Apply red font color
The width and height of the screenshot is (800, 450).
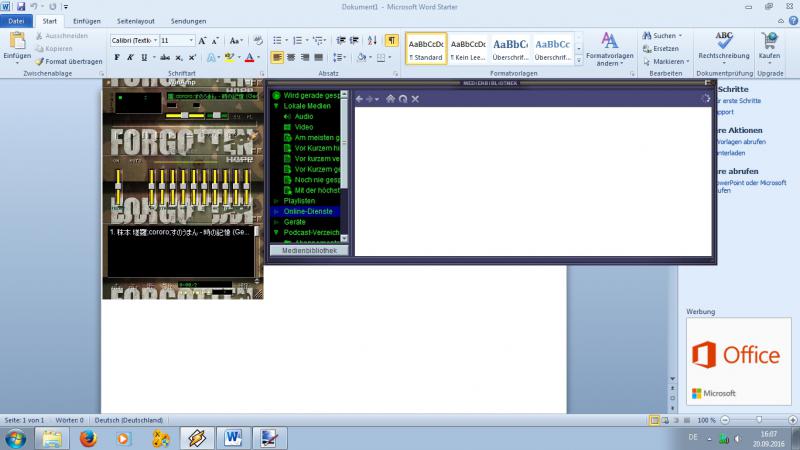[x=249, y=58]
